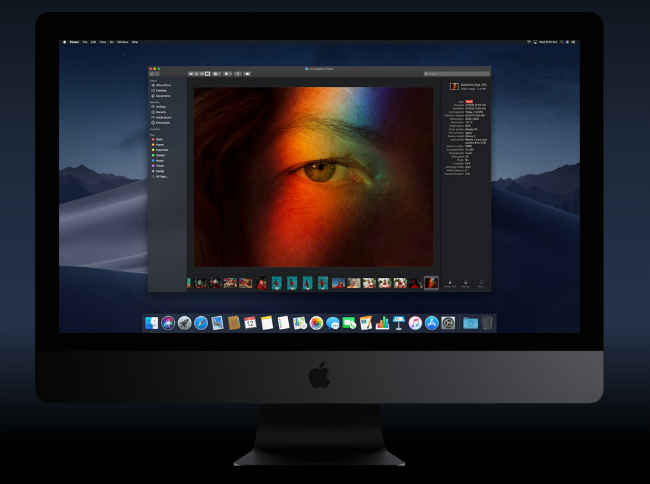The width and height of the screenshot is (650, 484).
Task: Click the Share toolbar button
Action: (x=238, y=74)
